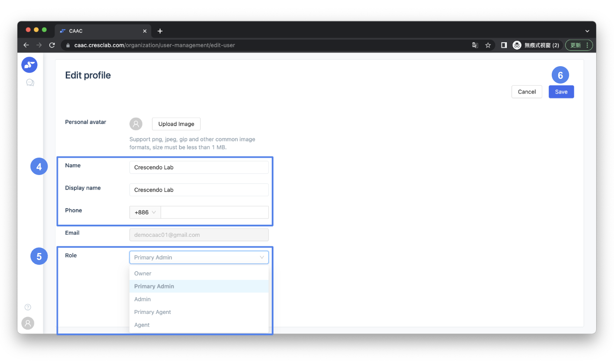Go back using the browser back arrow

pyautogui.click(x=26, y=45)
